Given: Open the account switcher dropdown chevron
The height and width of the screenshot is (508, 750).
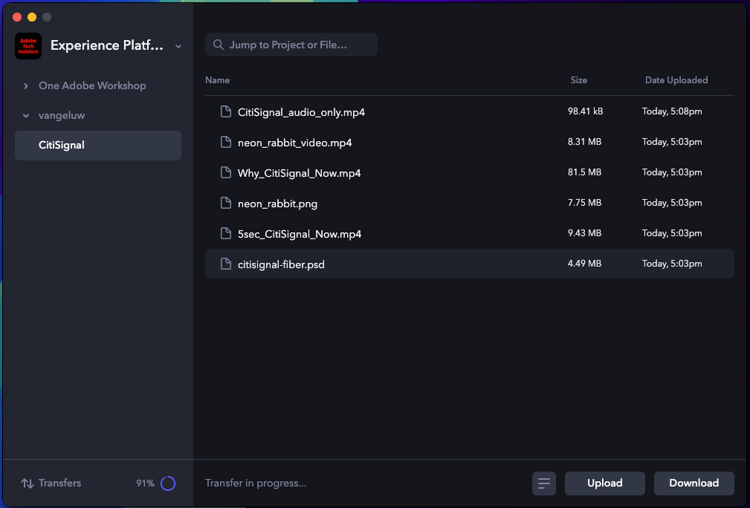Looking at the screenshot, I should coord(178,46).
